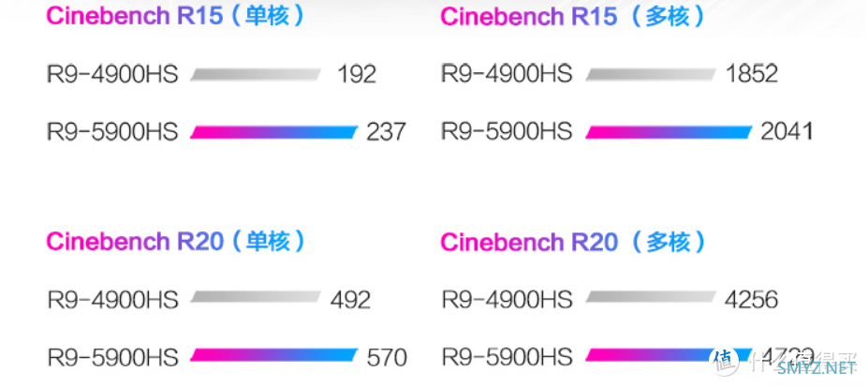Screen dimensions: 868x386
Task: Click the score value 192
Action: pos(357,74)
